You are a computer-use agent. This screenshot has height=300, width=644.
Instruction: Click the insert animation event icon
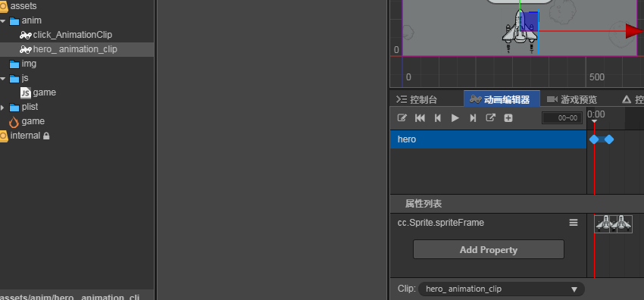click(x=490, y=117)
